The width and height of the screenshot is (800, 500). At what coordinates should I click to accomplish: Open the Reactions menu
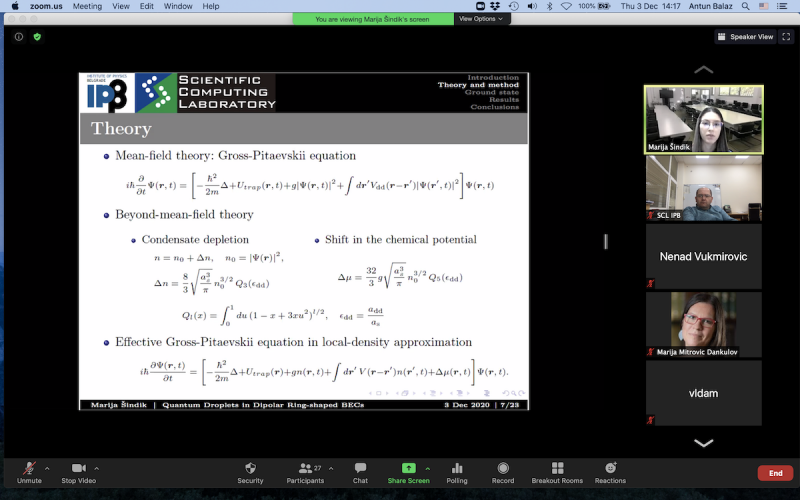[x=610, y=468]
